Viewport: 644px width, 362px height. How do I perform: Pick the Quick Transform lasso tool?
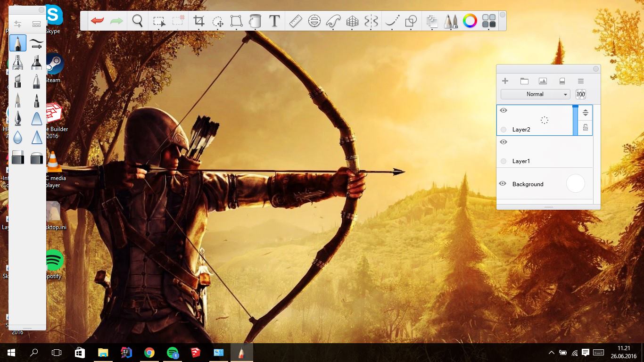pos(217,21)
